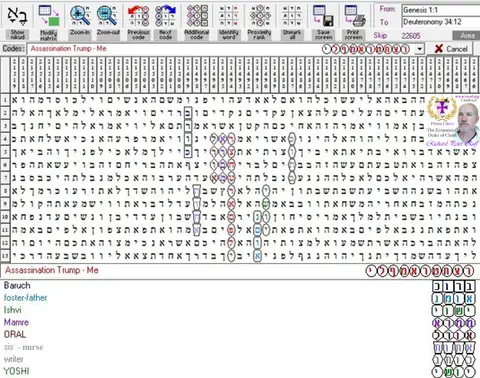
Task: Open the Codes dropdown arrow
Action: point(420,49)
